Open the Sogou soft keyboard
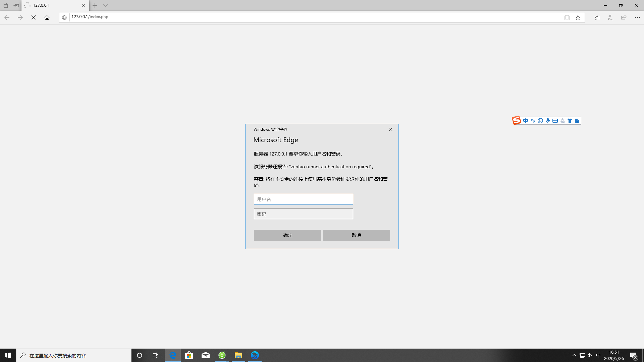Screen dimensions: 644x362 (x=555, y=121)
